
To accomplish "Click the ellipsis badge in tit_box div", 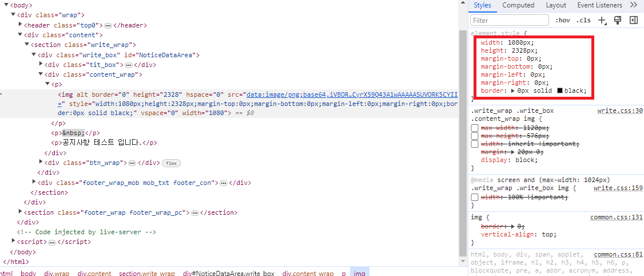I will tap(128, 65).
